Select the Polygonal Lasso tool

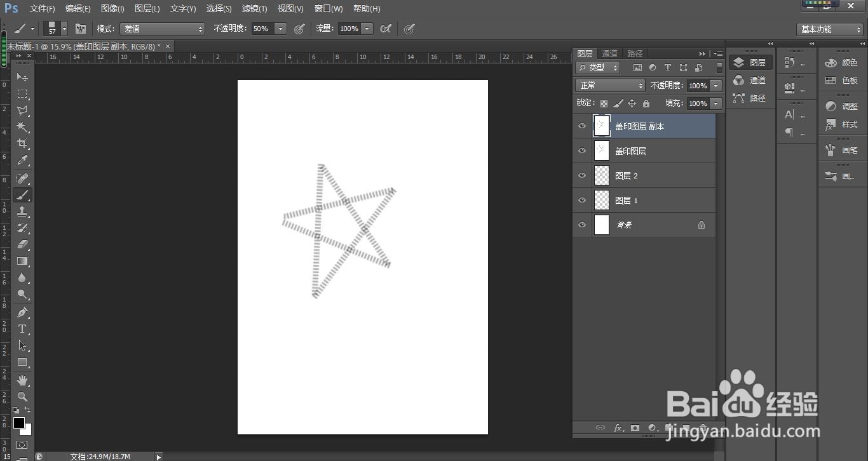click(x=22, y=110)
